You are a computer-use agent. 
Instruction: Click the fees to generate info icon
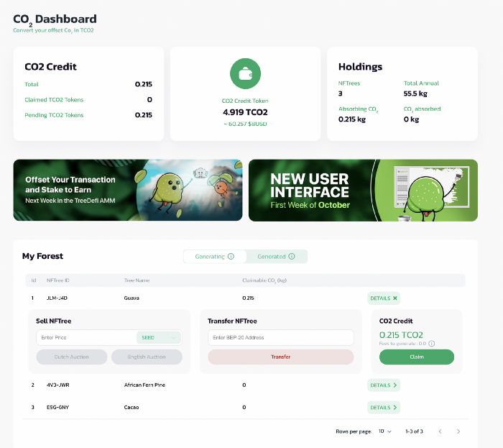point(431,344)
